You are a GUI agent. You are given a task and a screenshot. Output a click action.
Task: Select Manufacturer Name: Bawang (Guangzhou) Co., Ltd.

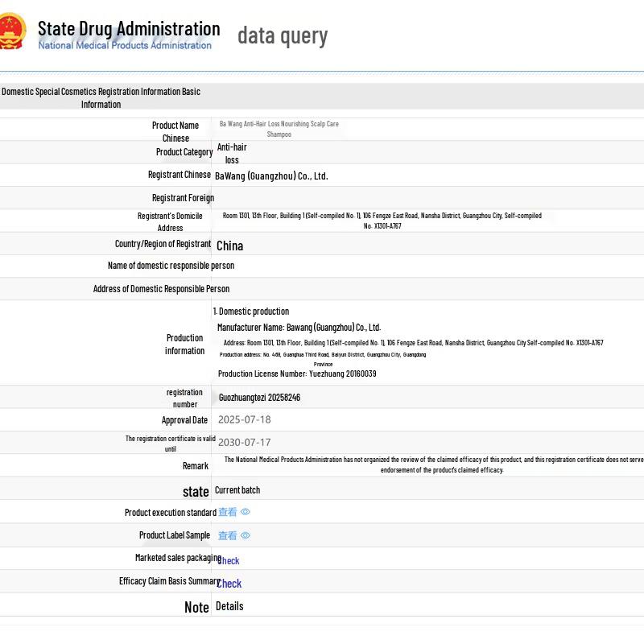[x=299, y=328]
